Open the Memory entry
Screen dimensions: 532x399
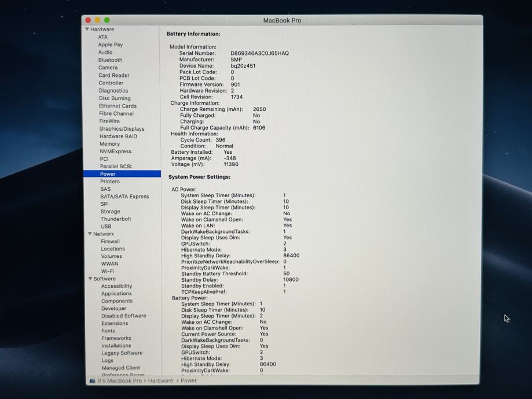coord(109,144)
